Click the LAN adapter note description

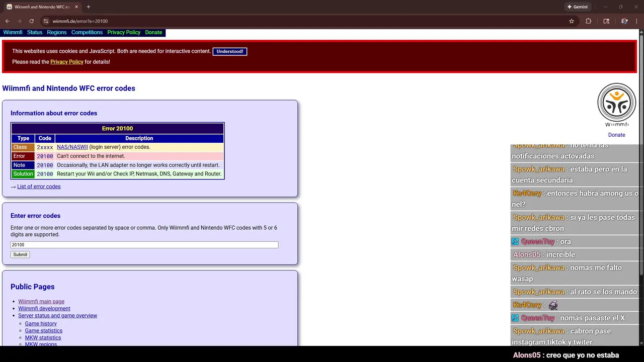[x=138, y=165]
